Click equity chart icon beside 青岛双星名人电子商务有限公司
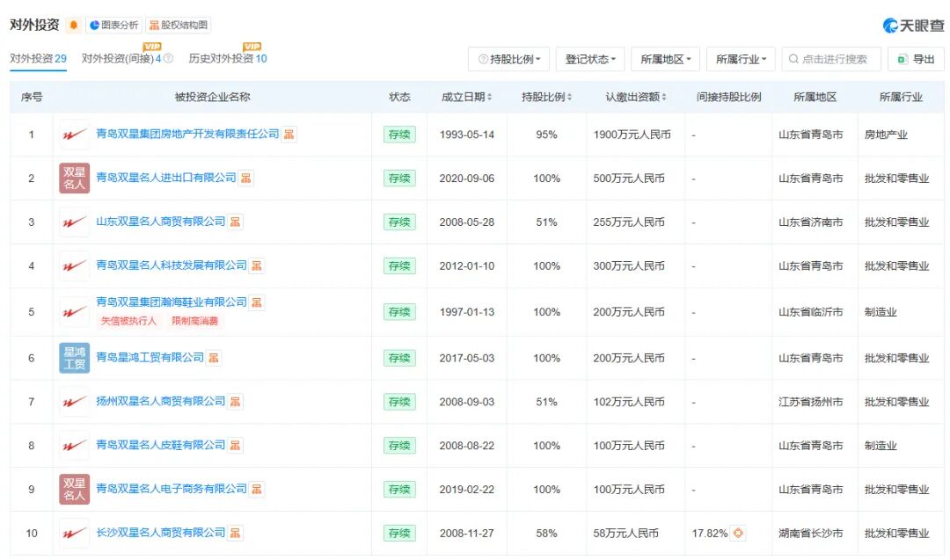This screenshot has width=950, height=560. click(x=257, y=489)
